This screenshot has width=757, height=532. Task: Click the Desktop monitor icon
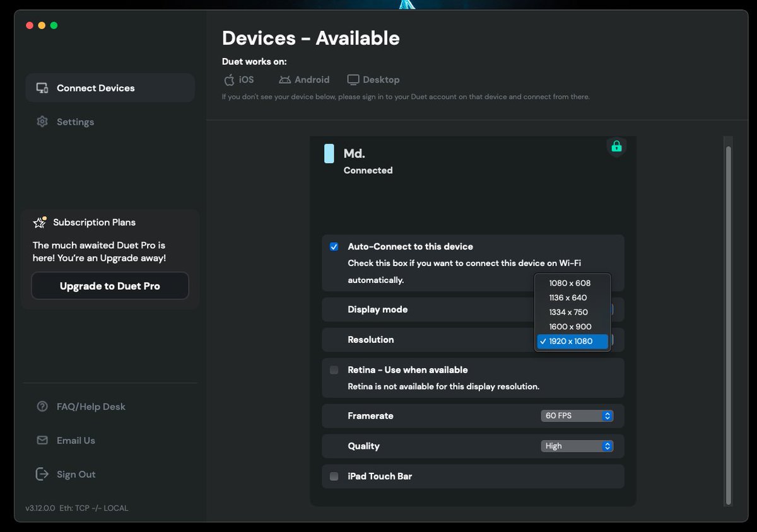pos(353,79)
